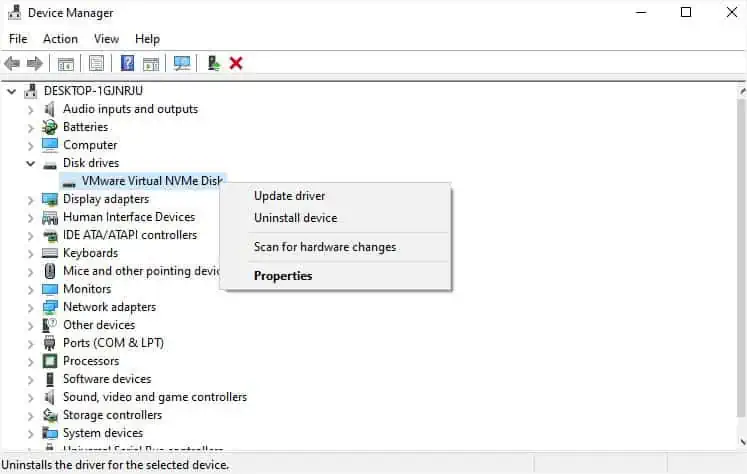The image size is (747, 474).
Task: Click the Computer monitor icon
Action: click(x=50, y=145)
